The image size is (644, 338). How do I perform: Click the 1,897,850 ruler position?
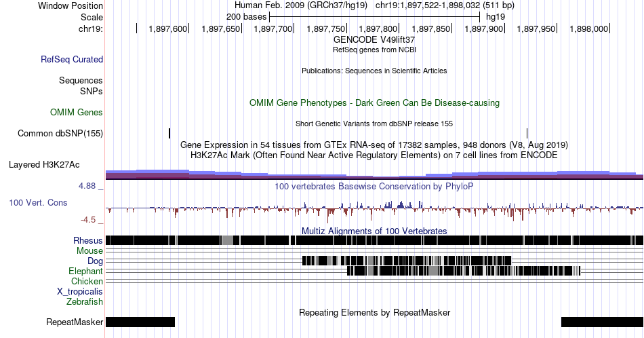click(x=431, y=29)
